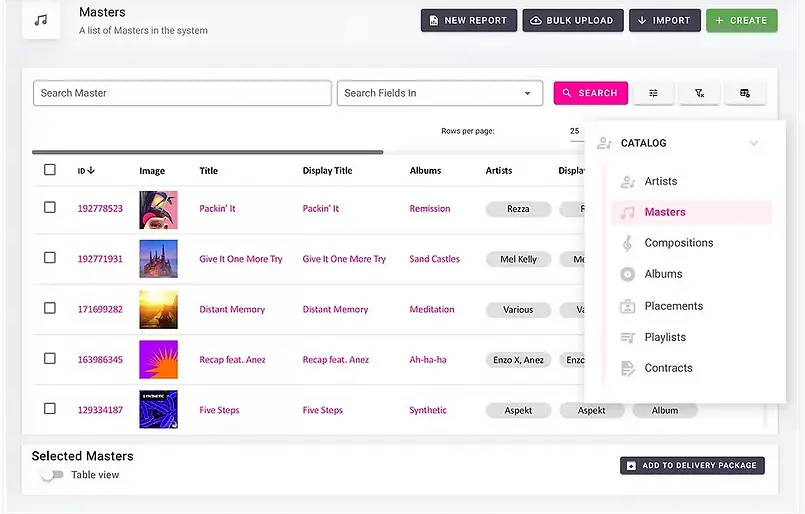The height and width of the screenshot is (514, 805).
Task: Click the download arrow icon on Import
Action: [642, 21]
